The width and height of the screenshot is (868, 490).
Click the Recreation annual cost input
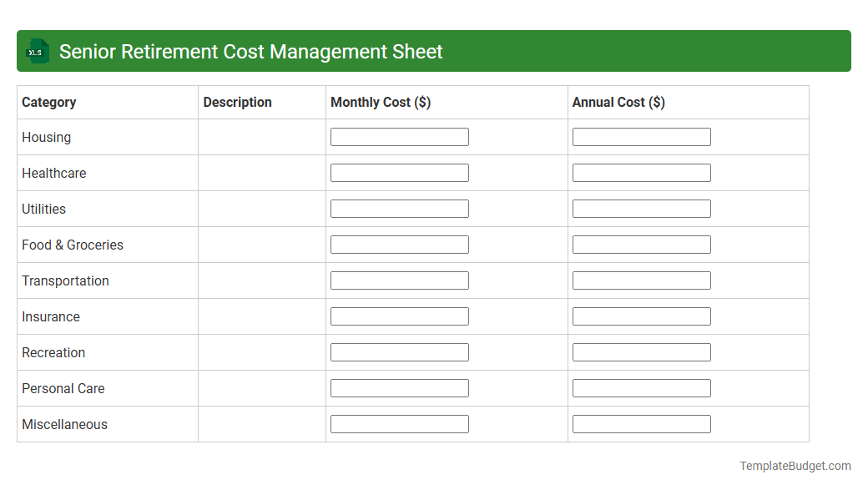(x=641, y=351)
